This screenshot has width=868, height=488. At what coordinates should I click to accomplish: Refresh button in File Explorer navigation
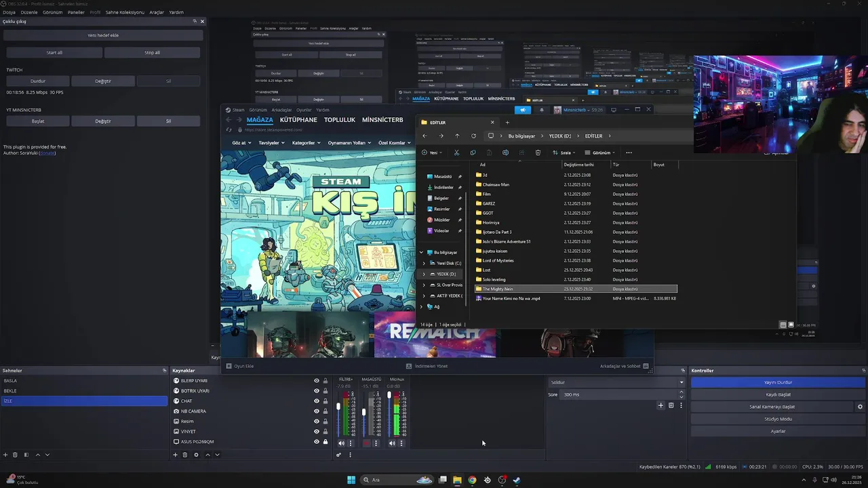point(473,136)
